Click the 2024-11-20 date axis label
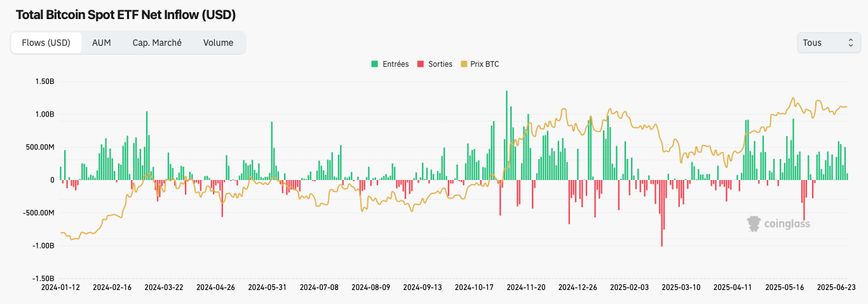Image resolution: width=868 pixels, height=304 pixels. click(526, 287)
